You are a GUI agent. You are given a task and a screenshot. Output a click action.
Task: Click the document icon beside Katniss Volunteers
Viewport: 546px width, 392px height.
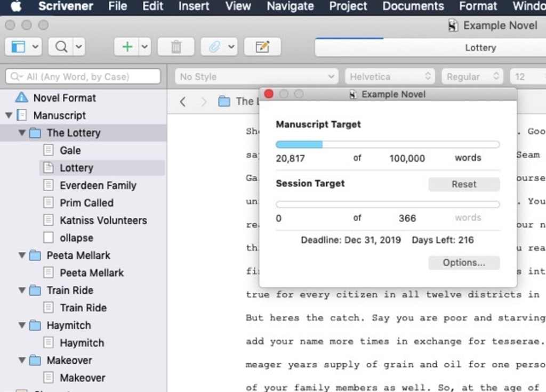coord(49,220)
